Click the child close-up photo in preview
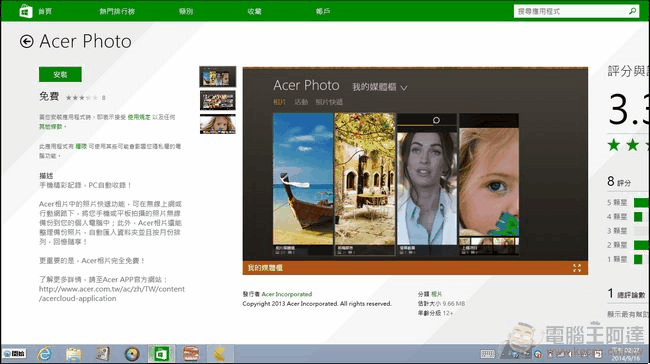Screen dimensions: 650x364 pyautogui.click(x=489, y=184)
